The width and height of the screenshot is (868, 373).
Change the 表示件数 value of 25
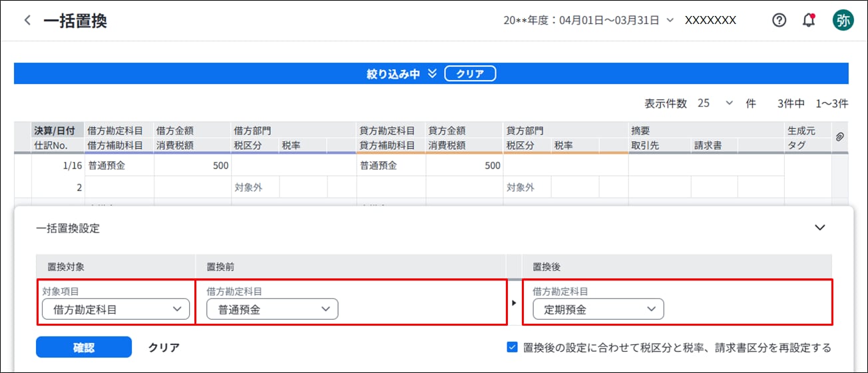[x=715, y=103]
